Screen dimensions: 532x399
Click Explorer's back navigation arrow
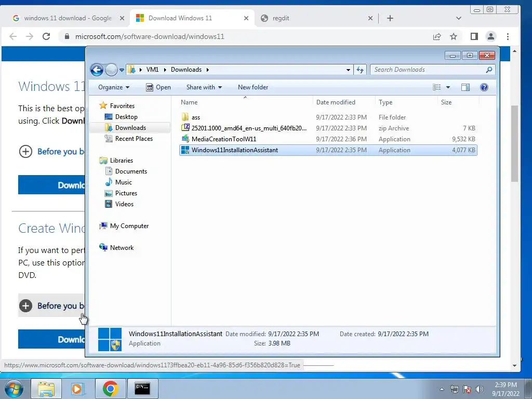[97, 70]
